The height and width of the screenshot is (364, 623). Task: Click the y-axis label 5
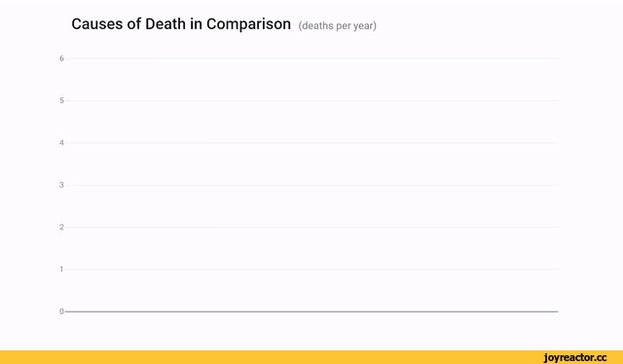tap(61, 100)
